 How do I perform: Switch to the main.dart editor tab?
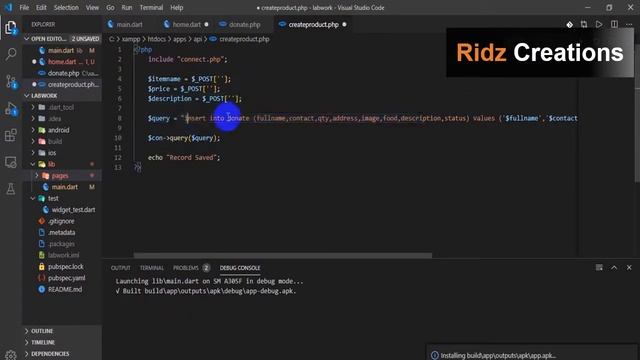pos(129,24)
